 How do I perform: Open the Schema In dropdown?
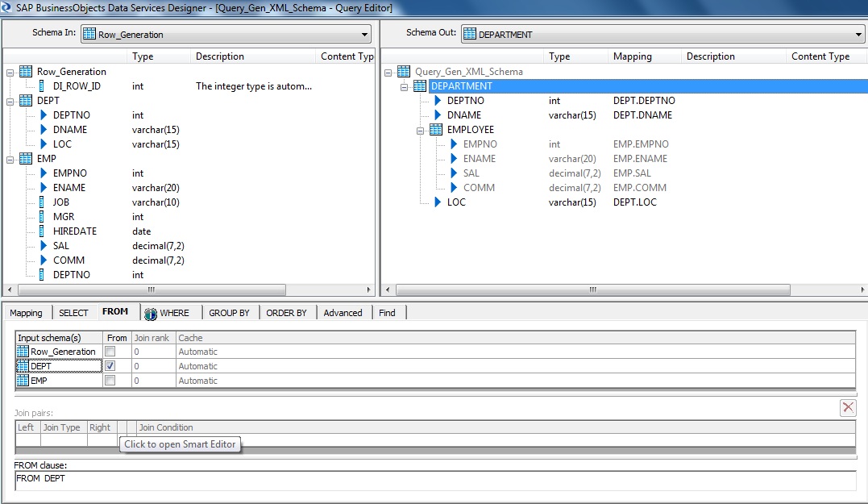coord(364,35)
